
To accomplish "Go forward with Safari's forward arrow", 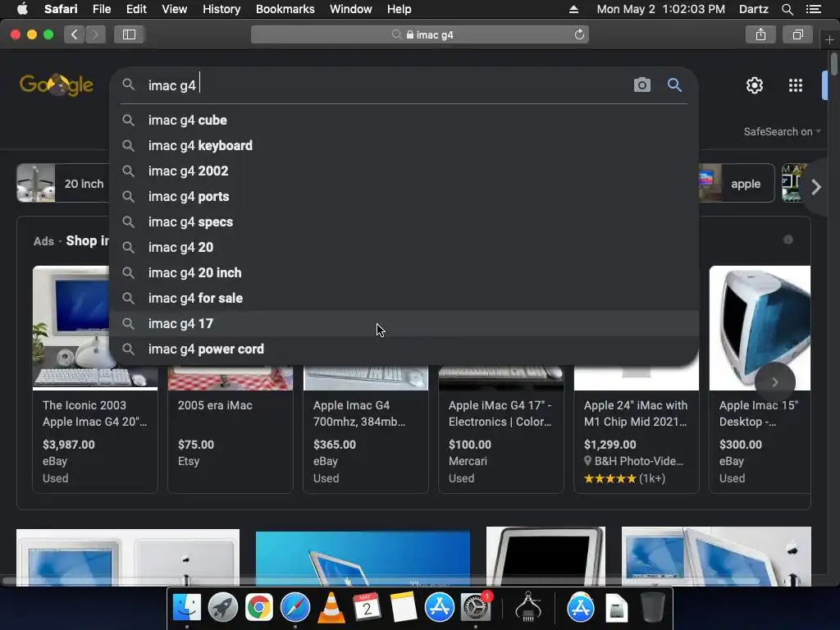I will (x=95, y=34).
